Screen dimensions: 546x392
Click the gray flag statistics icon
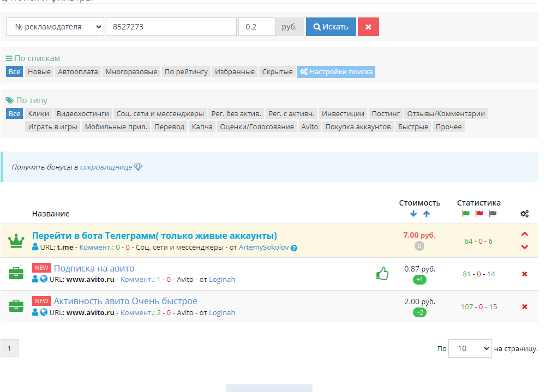click(493, 213)
